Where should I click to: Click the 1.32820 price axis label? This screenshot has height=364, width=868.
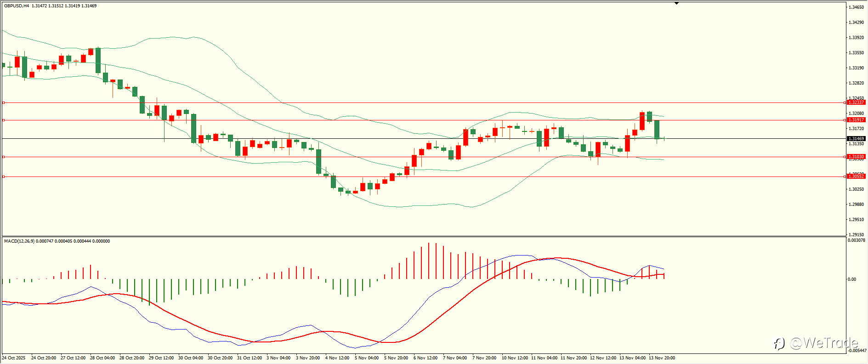(x=857, y=83)
